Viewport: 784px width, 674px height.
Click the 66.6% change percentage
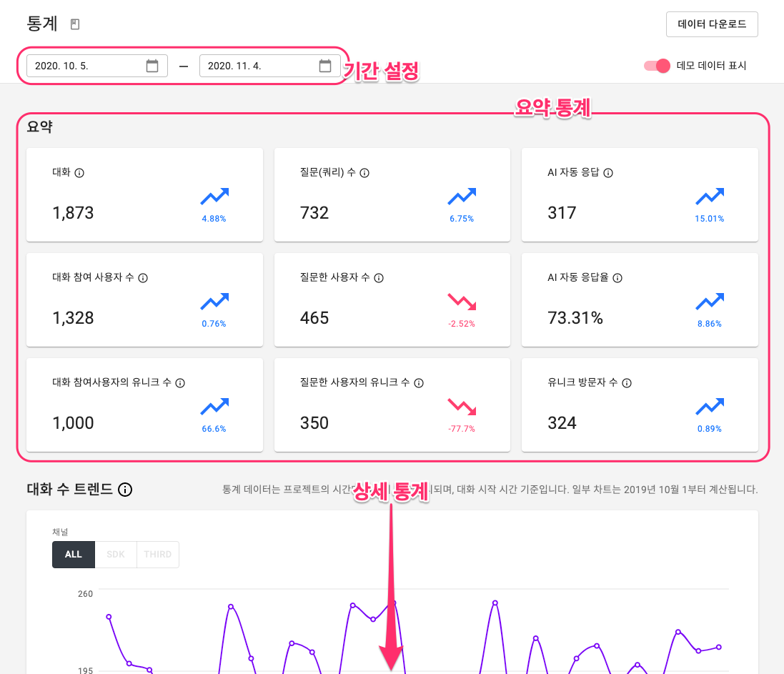pos(214,429)
